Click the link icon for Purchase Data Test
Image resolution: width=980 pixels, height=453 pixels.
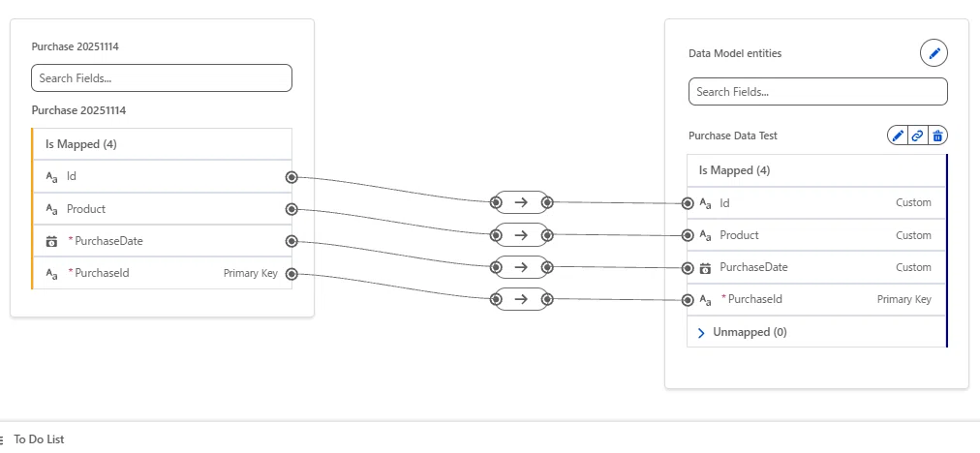[917, 135]
